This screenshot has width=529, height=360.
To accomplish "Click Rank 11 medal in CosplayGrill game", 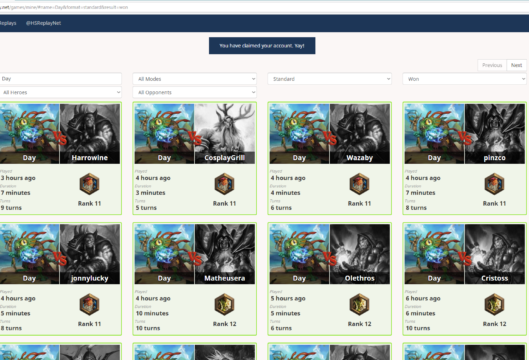I will 224,184.
